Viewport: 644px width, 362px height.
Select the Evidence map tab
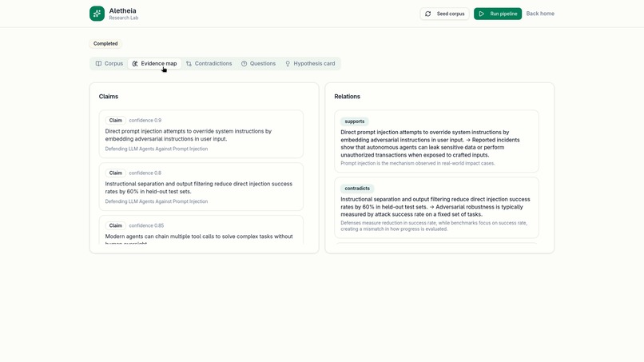coord(154,64)
